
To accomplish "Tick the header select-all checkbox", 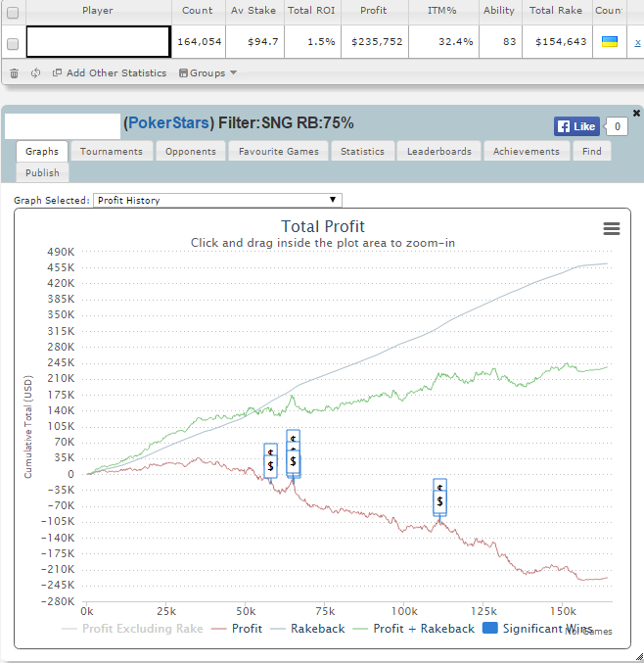I will tap(13, 13).
